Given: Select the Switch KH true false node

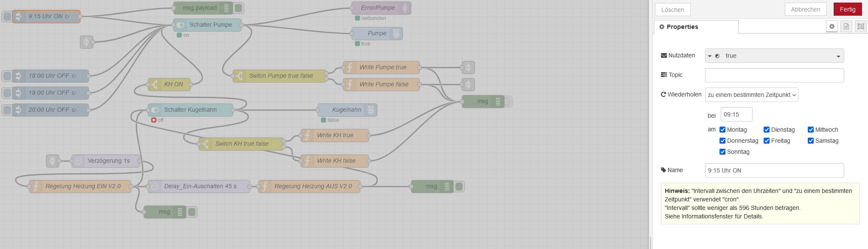Looking at the screenshot, I should pyautogui.click(x=241, y=144).
